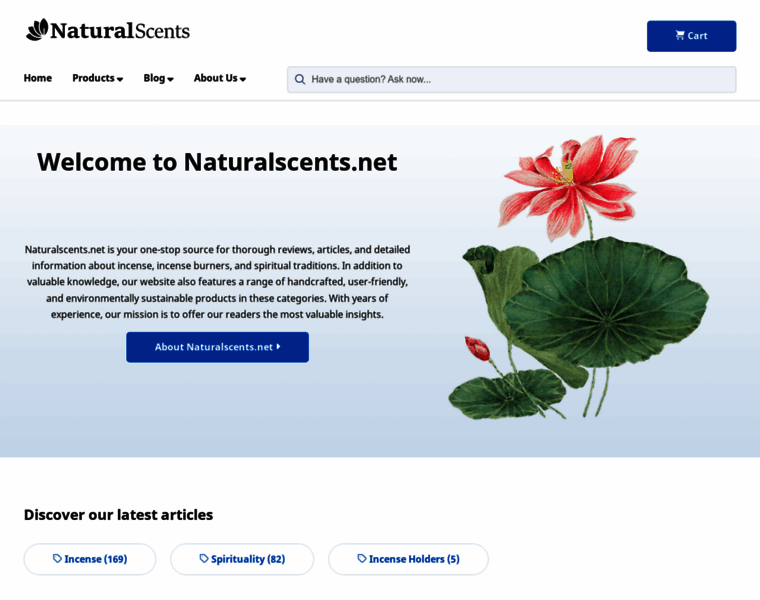Expand the About Us dropdown arrow
Viewport: 760px width, 600px height.
[243, 79]
